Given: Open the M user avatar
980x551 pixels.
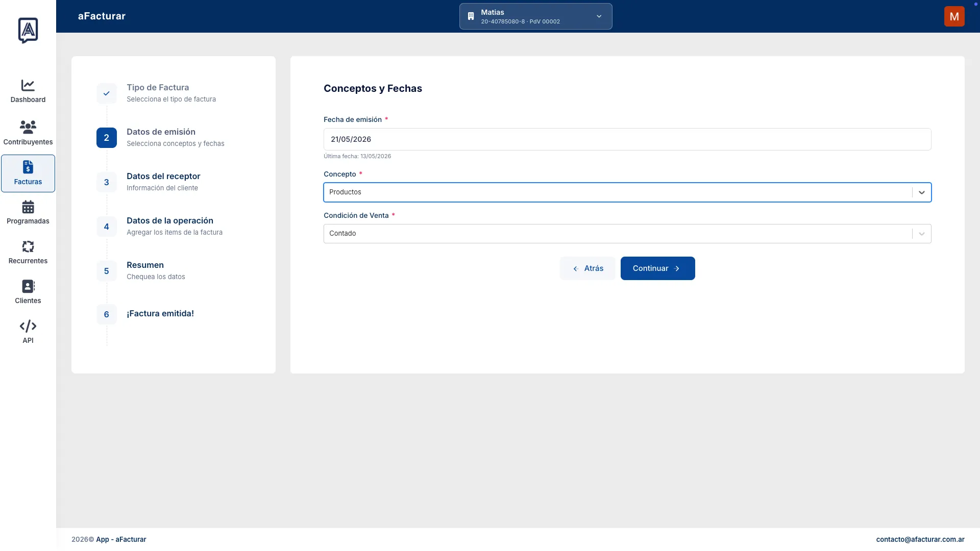Looking at the screenshot, I should pyautogui.click(x=954, y=16).
